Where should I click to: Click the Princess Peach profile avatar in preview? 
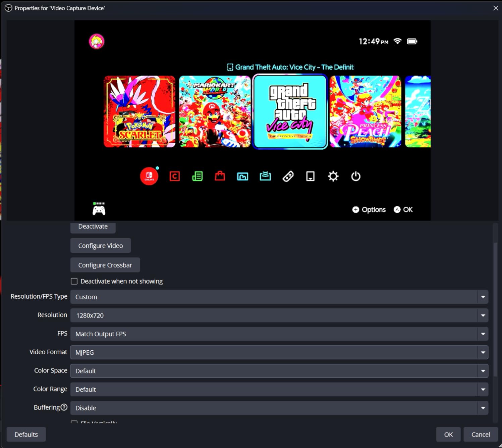(97, 42)
